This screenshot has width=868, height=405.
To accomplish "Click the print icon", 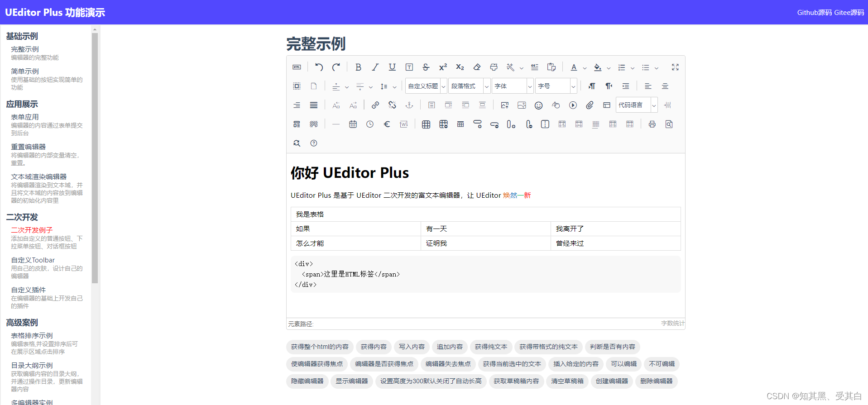I will [x=652, y=124].
